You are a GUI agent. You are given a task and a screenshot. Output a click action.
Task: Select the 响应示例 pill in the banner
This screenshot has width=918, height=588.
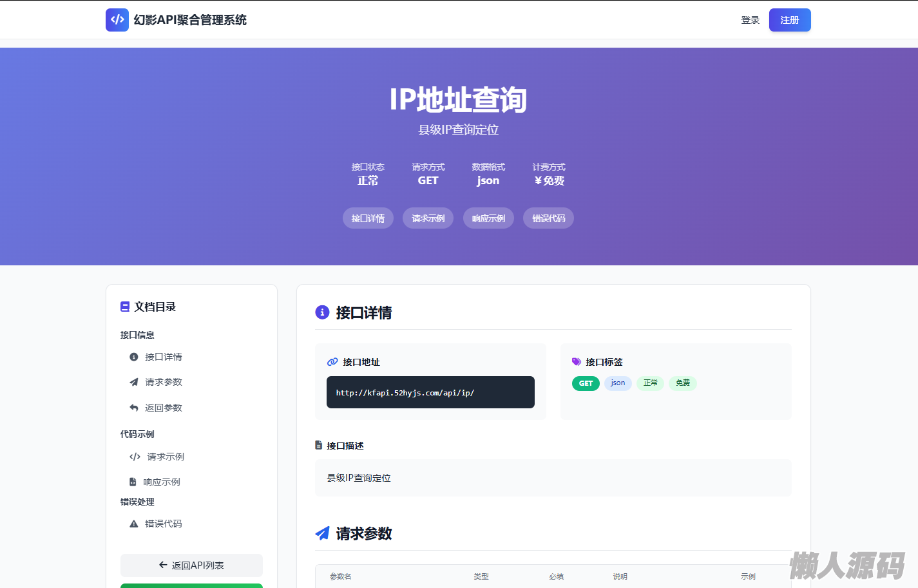pos(488,218)
